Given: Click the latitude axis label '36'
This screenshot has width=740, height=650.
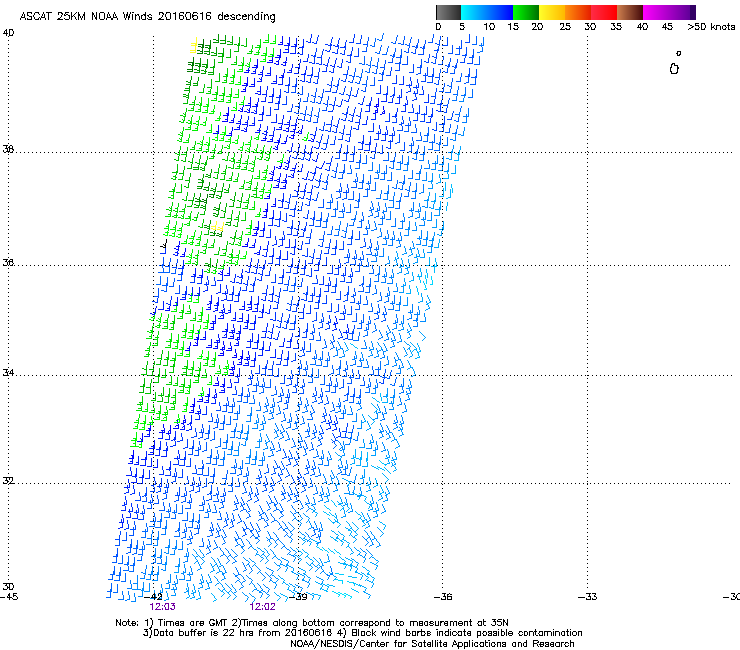Looking at the screenshot, I should pyautogui.click(x=8, y=262).
